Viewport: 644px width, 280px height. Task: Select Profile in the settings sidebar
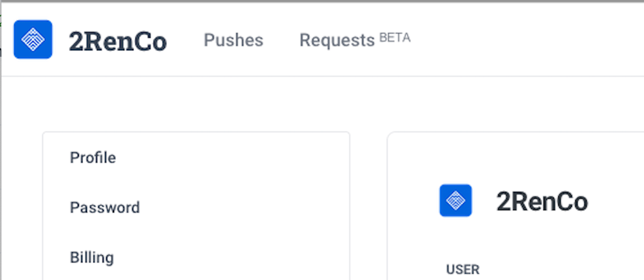pos(93,158)
